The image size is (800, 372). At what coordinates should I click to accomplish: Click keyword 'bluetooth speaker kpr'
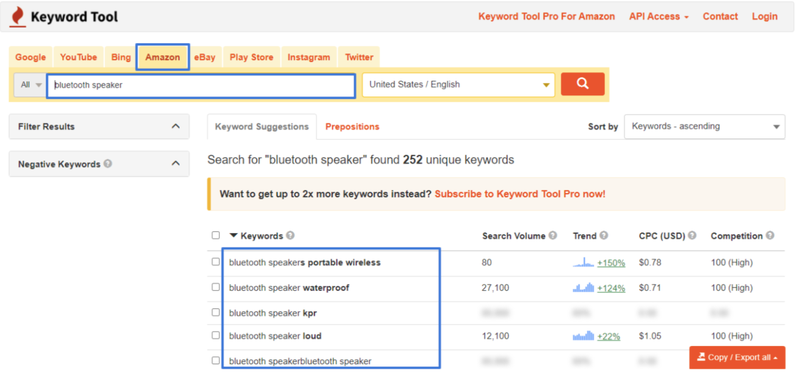point(273,313)
